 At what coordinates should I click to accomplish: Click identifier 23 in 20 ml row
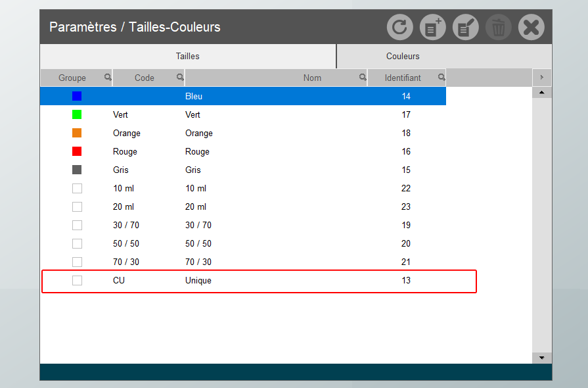(x=406, y=206)
